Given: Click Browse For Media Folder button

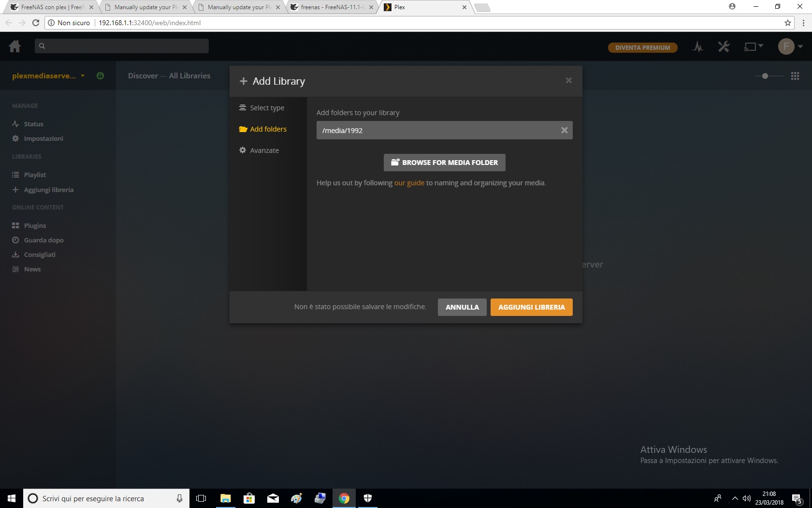Looking at the screenshot, I should click(445, 163).
